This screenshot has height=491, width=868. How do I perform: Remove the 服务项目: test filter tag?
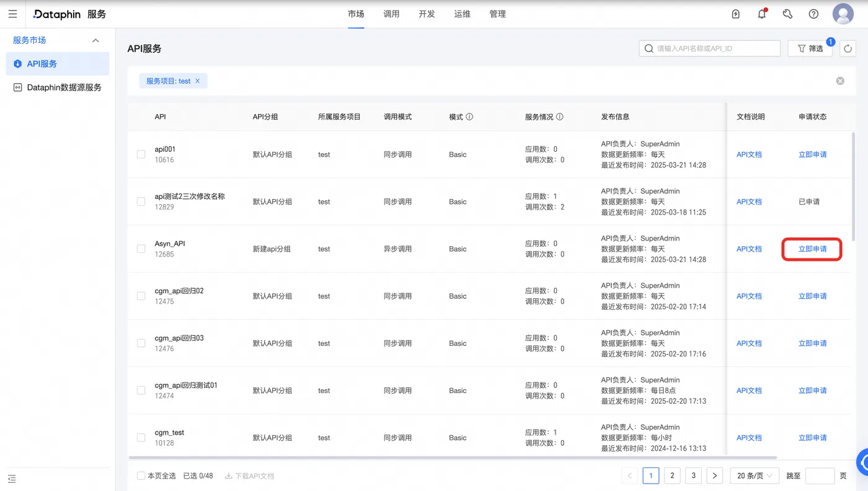198,81
